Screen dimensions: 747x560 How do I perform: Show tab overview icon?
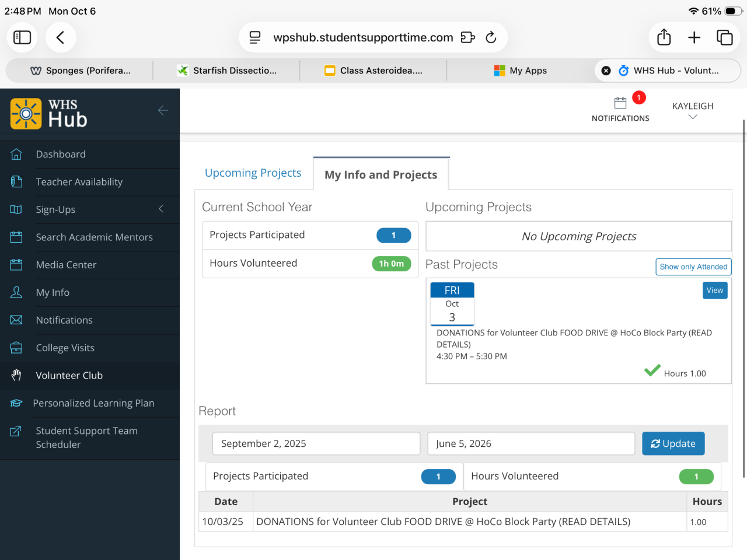pos(725,37)
